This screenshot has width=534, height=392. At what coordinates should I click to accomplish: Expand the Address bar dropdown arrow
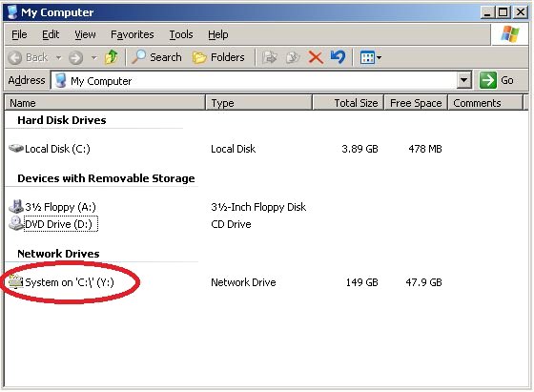pyautogui.click(x=463, y=80)
